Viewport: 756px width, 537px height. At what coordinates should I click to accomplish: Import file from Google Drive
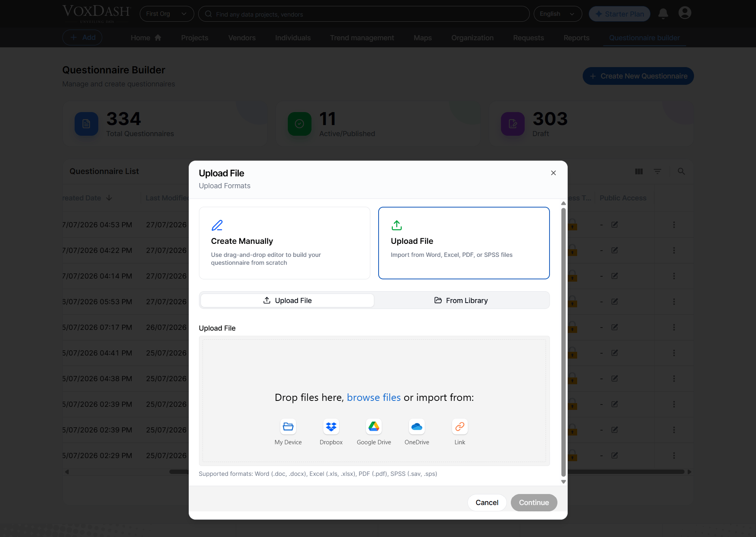click(x=374, y=432)
